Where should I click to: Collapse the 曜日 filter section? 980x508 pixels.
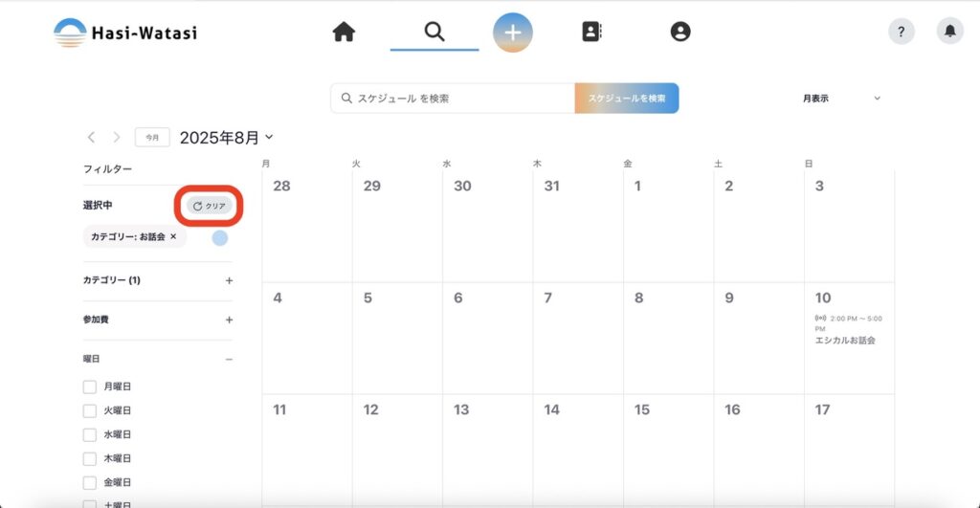pos(229,359)
